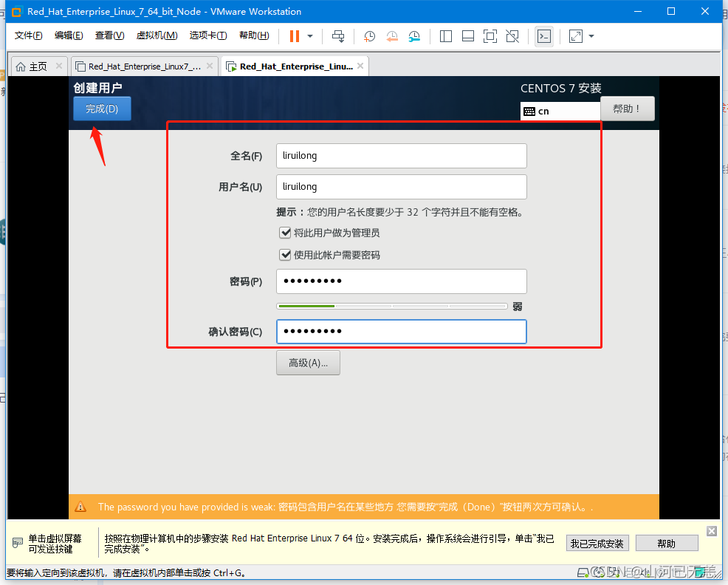The width and height of the screenshot is (728, 585).
Task: Click send Ctrl+Alt+Del icon in toolbar
Action: (338, 36)
